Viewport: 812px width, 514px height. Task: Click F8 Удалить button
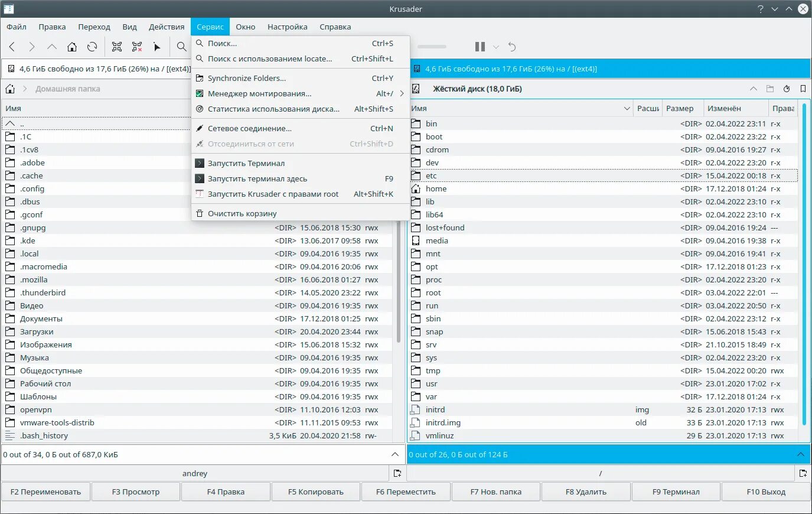click(x=586, y=492)
